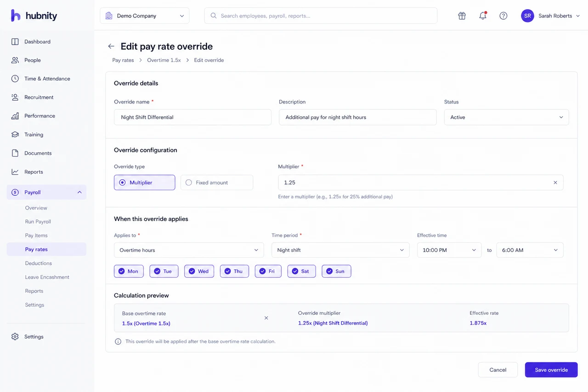Go to Overtime 1.5x breadcrumb link
This screenshot has width=588, height=392.
164,60
